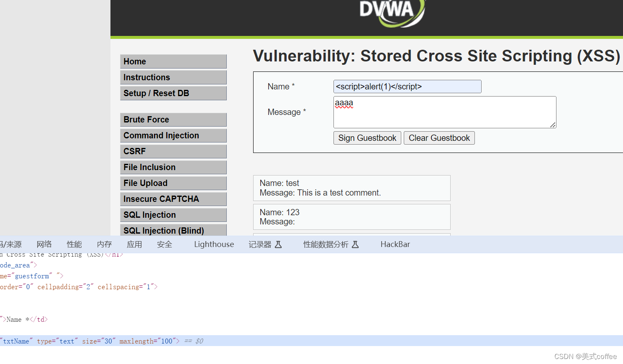The width and height of the screenshot is (623, 364).
Task: Open the 性能数据分析 tab
Action: [331, 244]
